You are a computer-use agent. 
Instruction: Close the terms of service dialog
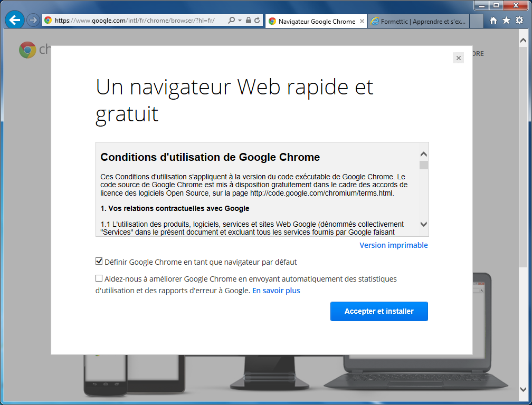coord(458,58)
